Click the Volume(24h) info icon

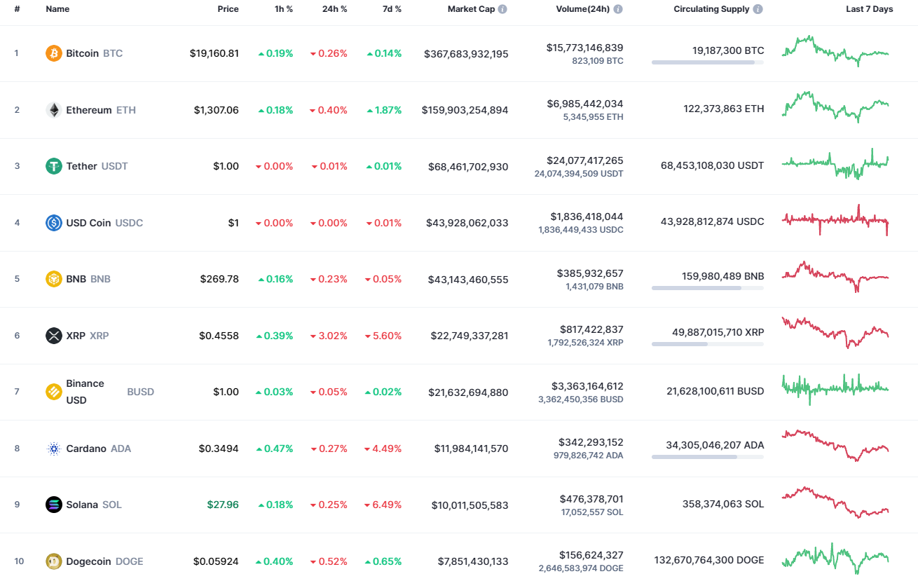pyautogui.click(x=617, y=9)
